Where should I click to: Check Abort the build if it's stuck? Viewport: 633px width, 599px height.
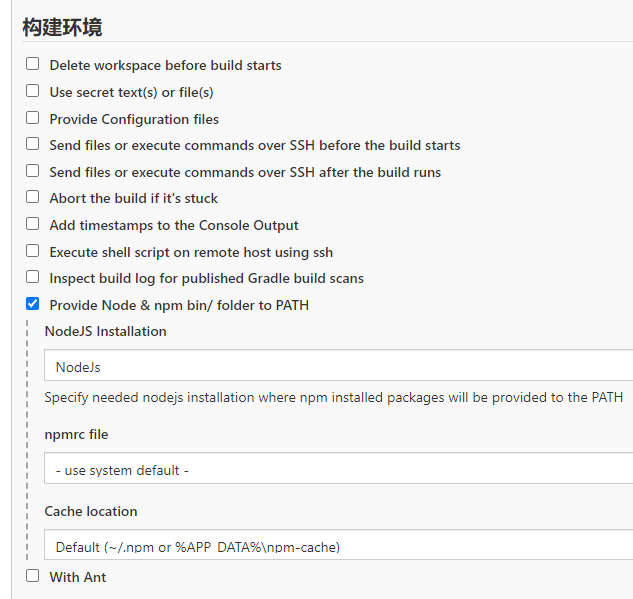pyautogui.click(x=33, y=197)
